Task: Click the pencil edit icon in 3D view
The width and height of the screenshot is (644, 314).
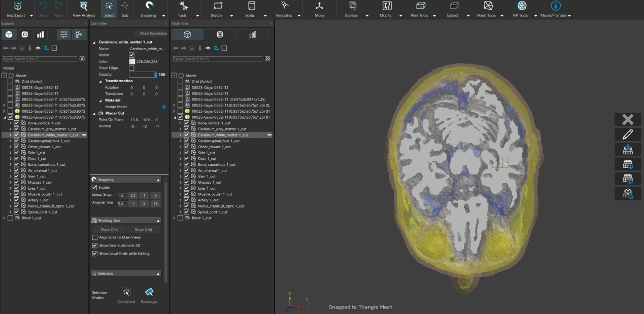Action: pos(628,134)
